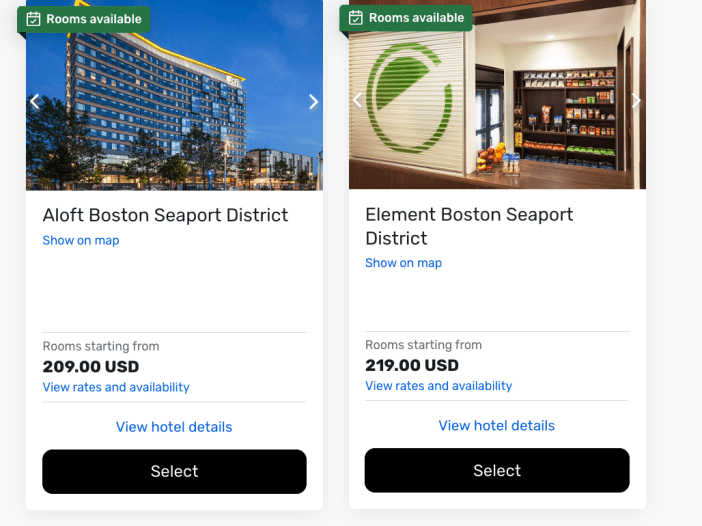This screenshot has width=702, height=526.
Task: Show next photo of Aloft Boston
Action: pyautogui.click(x=313, y=101)
